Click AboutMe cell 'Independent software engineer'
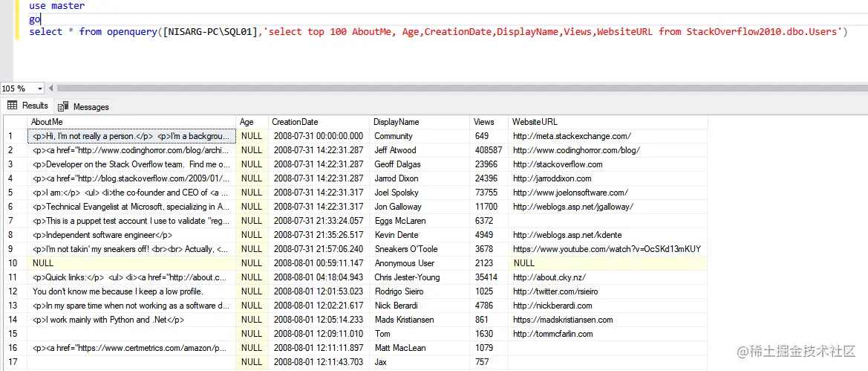 (x=131, y=235)
